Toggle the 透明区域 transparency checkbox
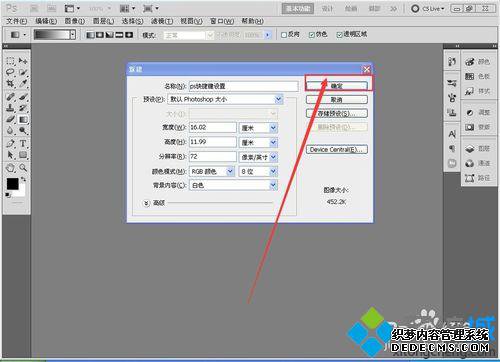This screenshot has height=362, width=500. 339,35
